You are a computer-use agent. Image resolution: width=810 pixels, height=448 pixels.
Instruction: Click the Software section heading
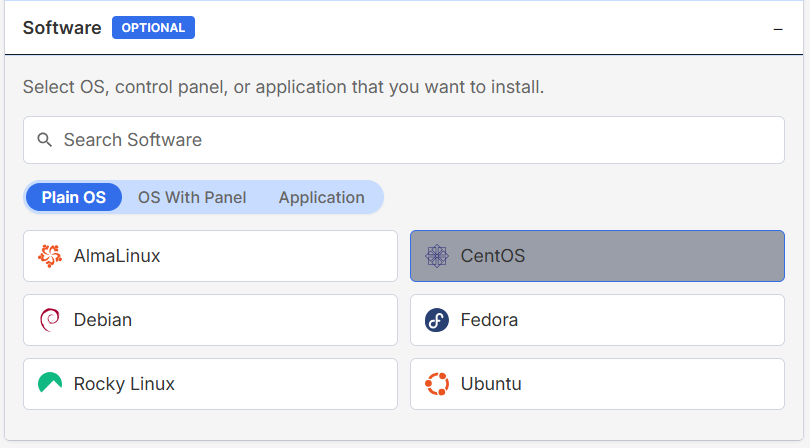coord(62,27)
